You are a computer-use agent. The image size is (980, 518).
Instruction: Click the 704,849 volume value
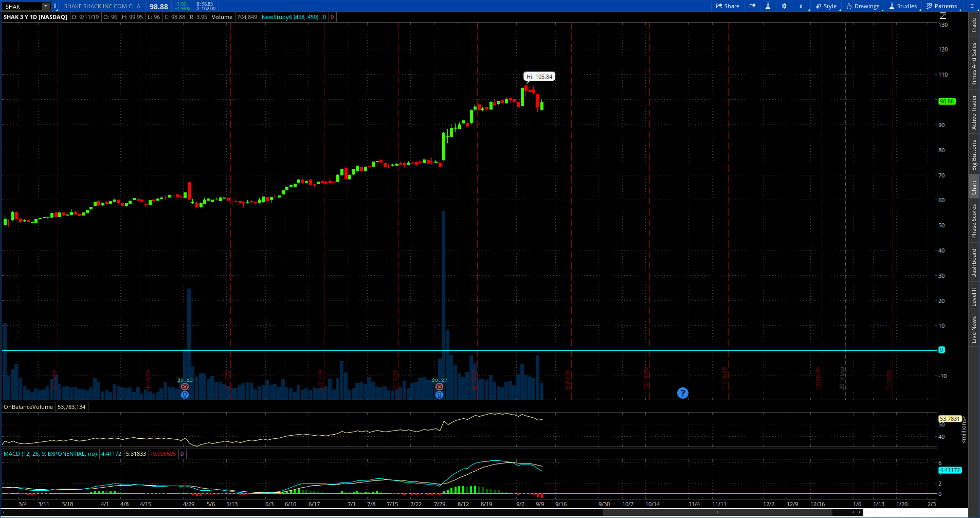[247, 17]
